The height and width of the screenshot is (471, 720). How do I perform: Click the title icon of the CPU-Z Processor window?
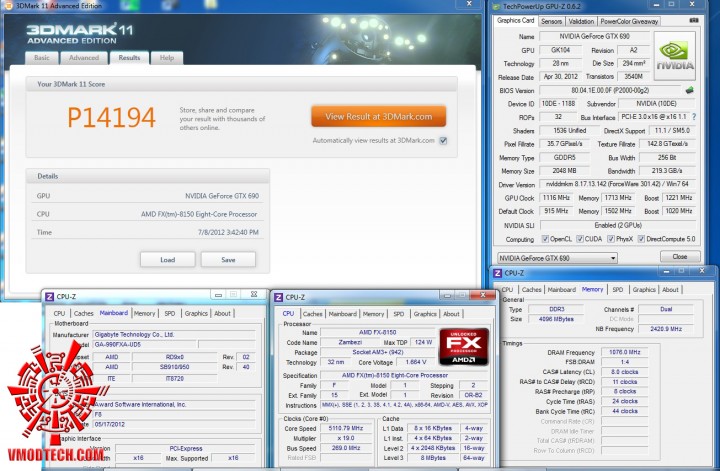pos(278,297)
